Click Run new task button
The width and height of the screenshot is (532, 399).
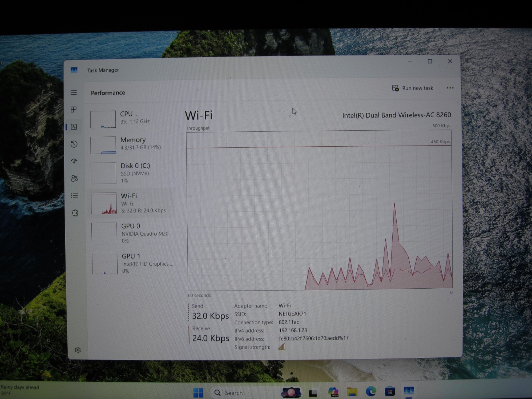[413, 88]
